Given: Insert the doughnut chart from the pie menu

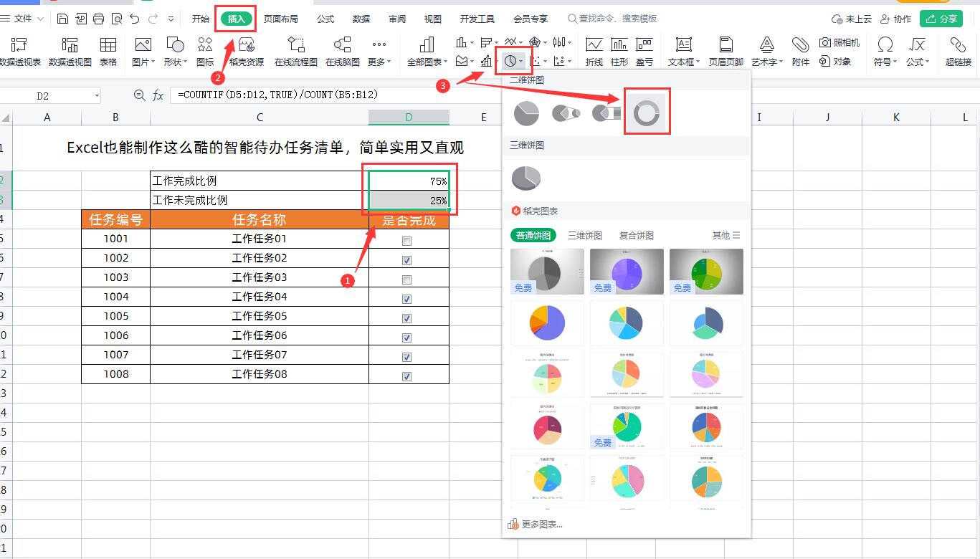Looking at the screenshot, I should (x=647, y=111).
